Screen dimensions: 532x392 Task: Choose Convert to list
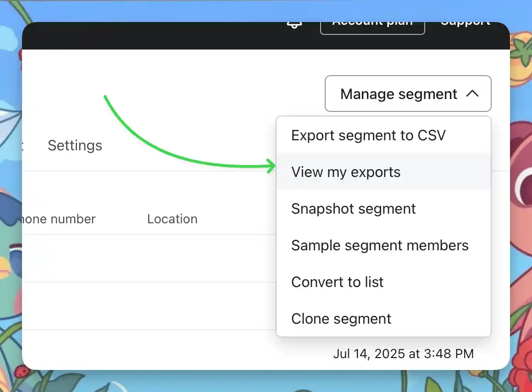click(337, 282)
